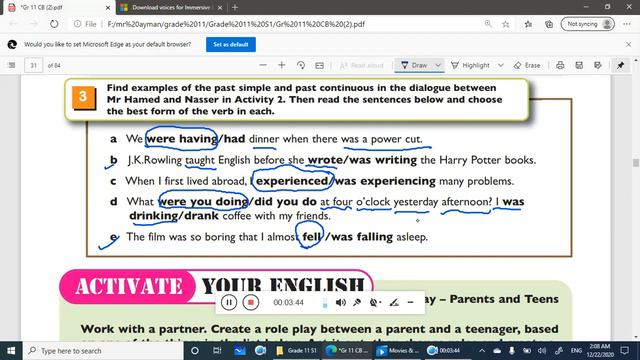
Task: Click the taskbar search box
Action: tap(103, 351)
